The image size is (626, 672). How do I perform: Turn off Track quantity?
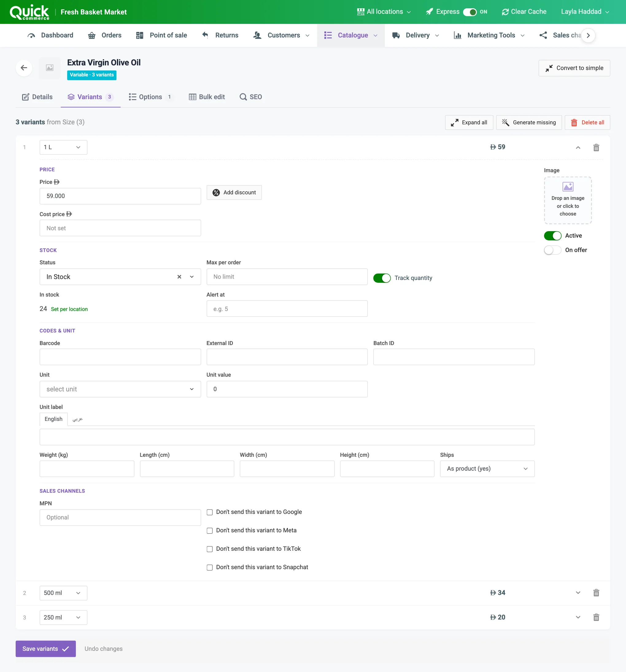tap(382, 278)
